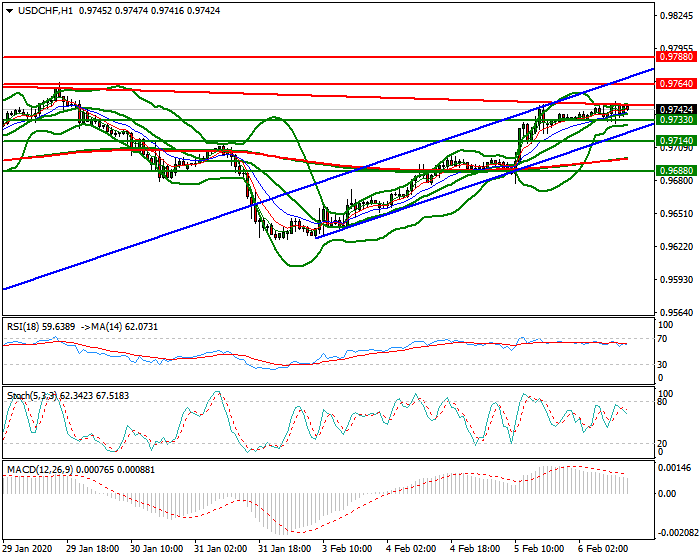The width and height of the screenshot is (700, 560).
Task: Select the green 0.97330 support level label
Action: tap(676, 120)
